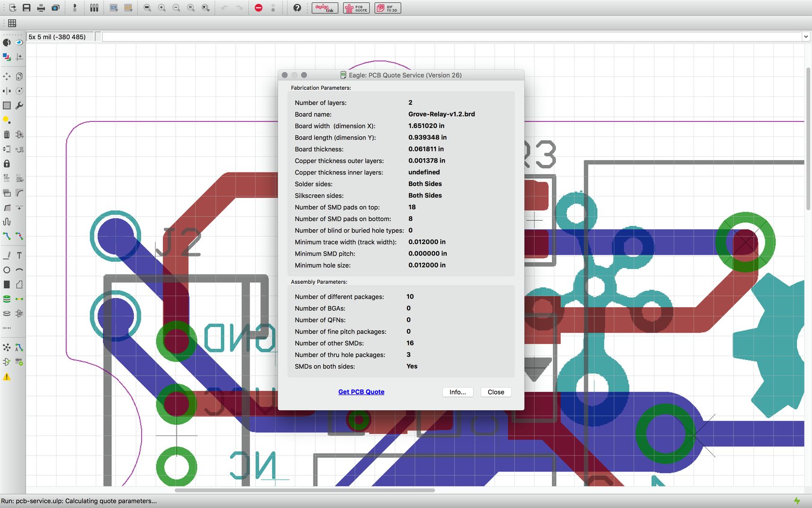
Task: Select the Show (eye) tool
Action: [19, 43]
